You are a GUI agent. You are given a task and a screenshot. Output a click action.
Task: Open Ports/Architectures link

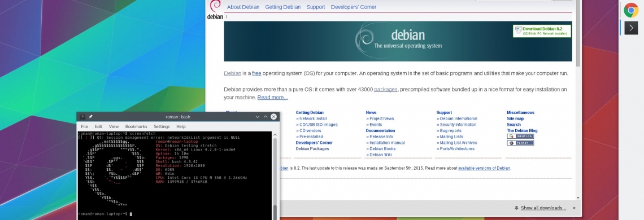(x=456, y=148)
